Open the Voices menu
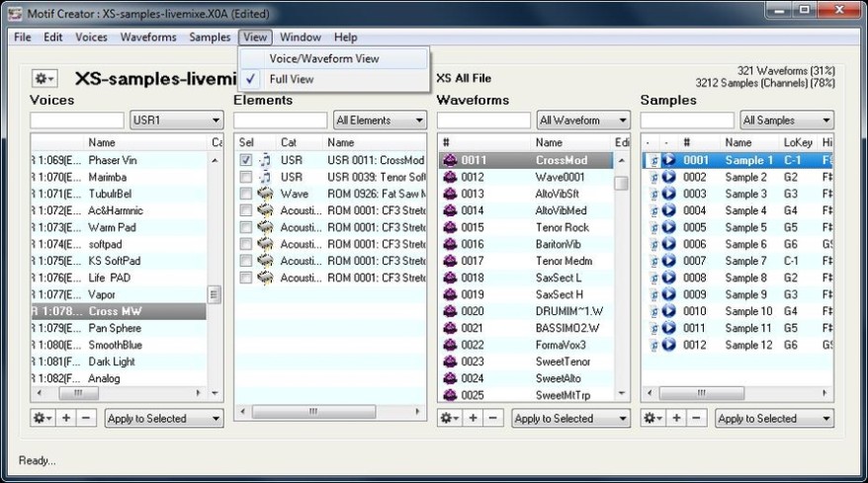The width and height of the screenshot is (868, 483). [x=91, y=38]
